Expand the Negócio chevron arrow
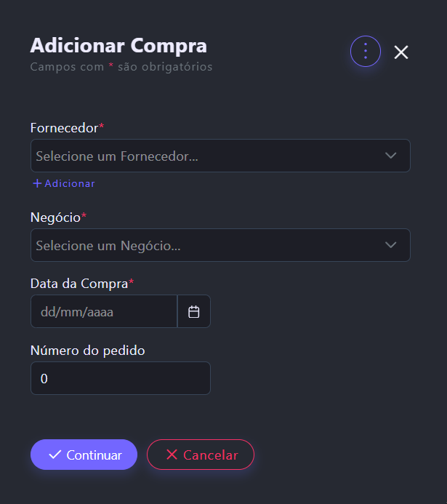 point(390,245)
